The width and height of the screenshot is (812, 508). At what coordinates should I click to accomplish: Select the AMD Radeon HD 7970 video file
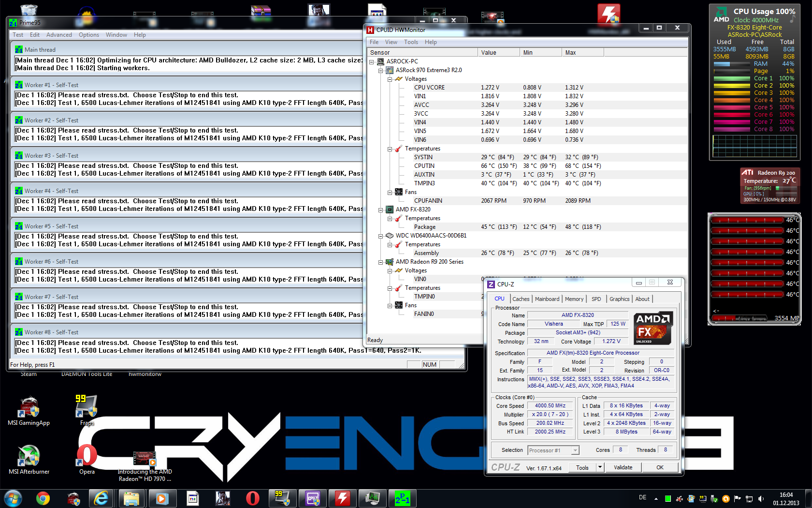tap(145, 467)
